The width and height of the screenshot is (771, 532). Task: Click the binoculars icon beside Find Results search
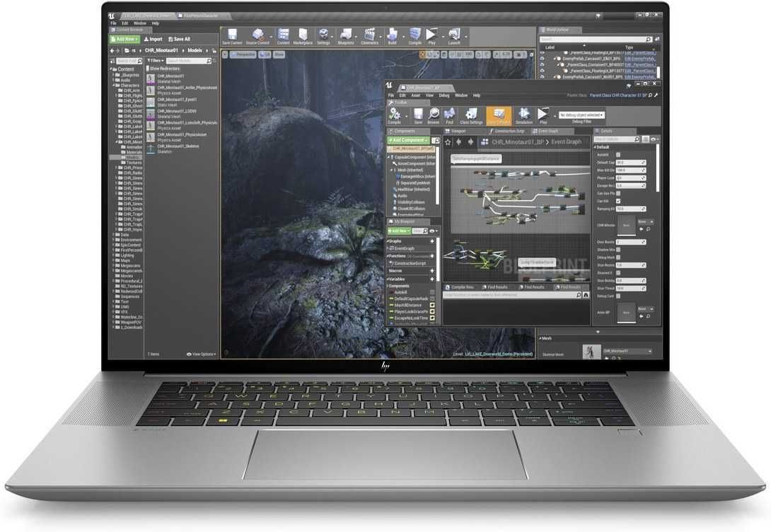click(586, 295)
